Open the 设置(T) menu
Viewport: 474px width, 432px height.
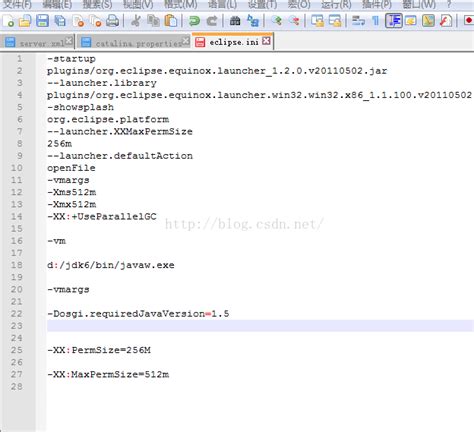click(262, 5)
